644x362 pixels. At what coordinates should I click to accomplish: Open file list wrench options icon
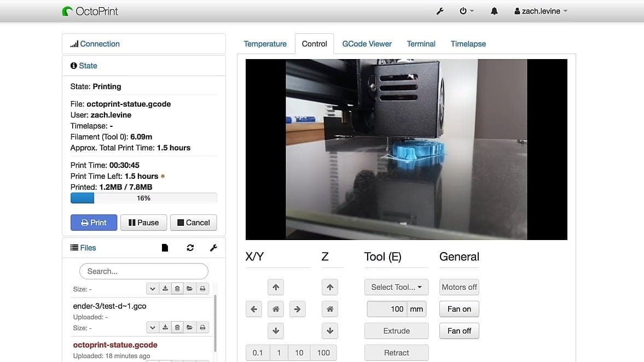click(213, 248)
